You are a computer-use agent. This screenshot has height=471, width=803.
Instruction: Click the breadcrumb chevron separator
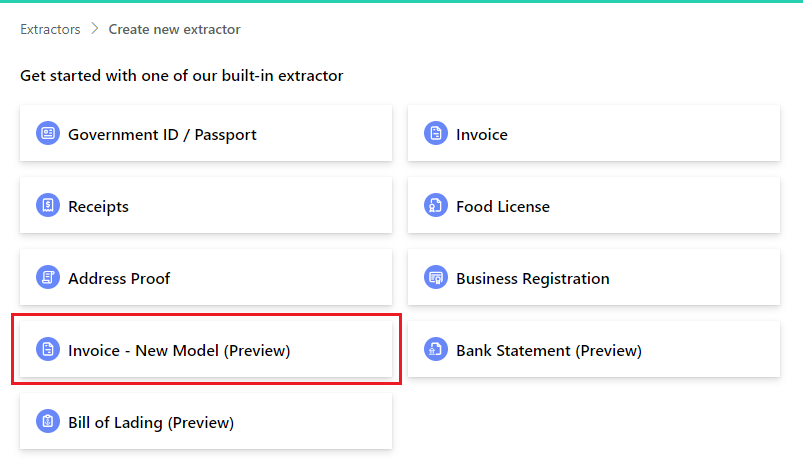click(x=95, y=29)
